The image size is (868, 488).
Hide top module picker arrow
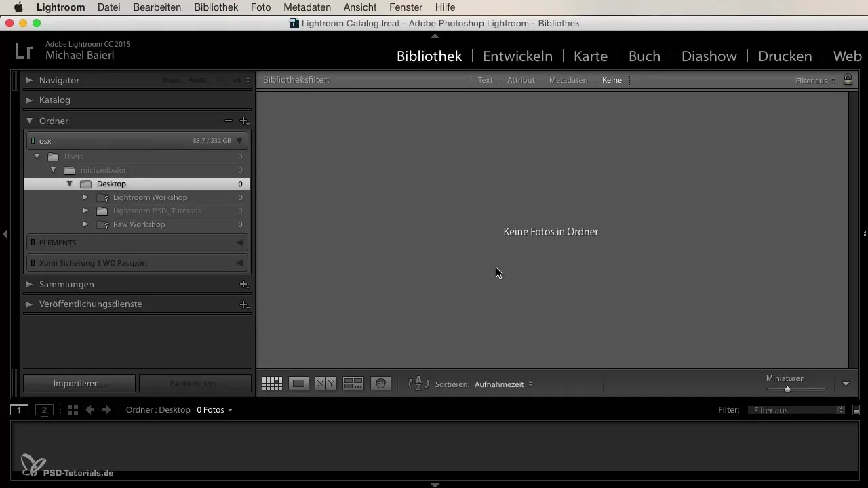click(x=435, y=35)
